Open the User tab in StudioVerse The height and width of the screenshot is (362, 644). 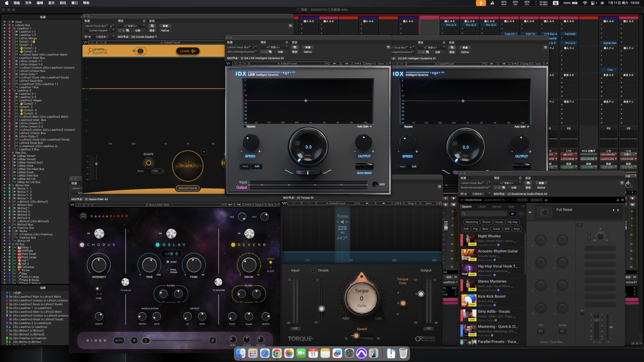[x=511, y=206]
